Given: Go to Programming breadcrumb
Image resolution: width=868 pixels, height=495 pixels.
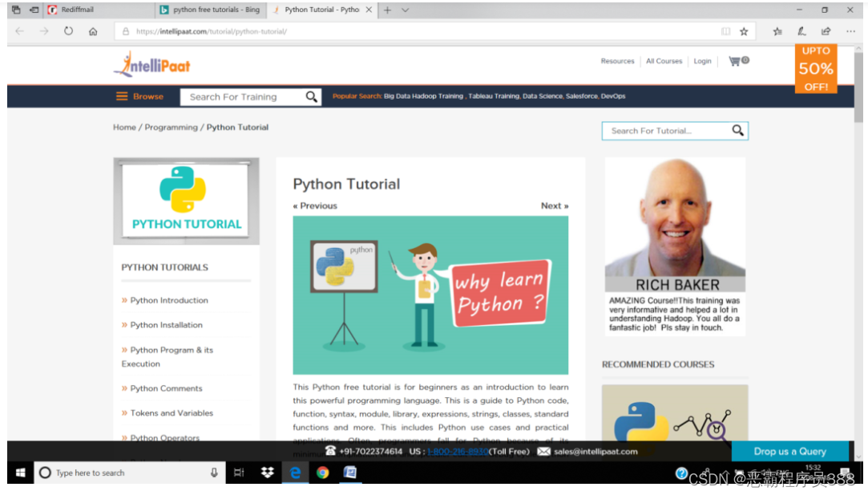Looking at the screenshot, I should (171, 127).
